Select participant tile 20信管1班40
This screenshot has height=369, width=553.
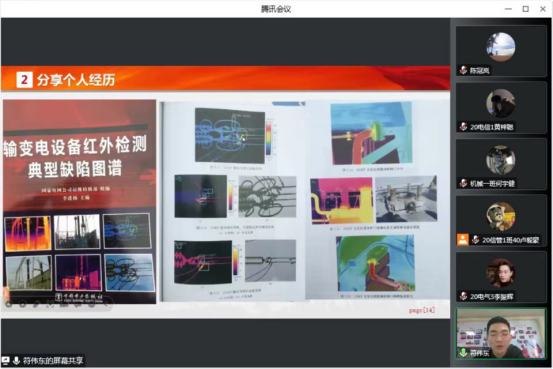click(x=501, y=221)
